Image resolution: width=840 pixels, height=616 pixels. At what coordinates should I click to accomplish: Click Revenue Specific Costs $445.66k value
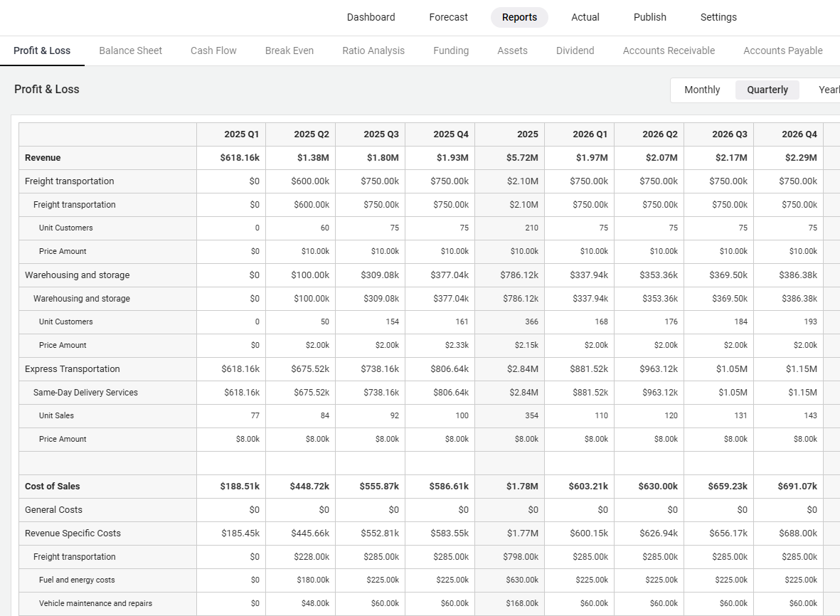tap(310, 533)
